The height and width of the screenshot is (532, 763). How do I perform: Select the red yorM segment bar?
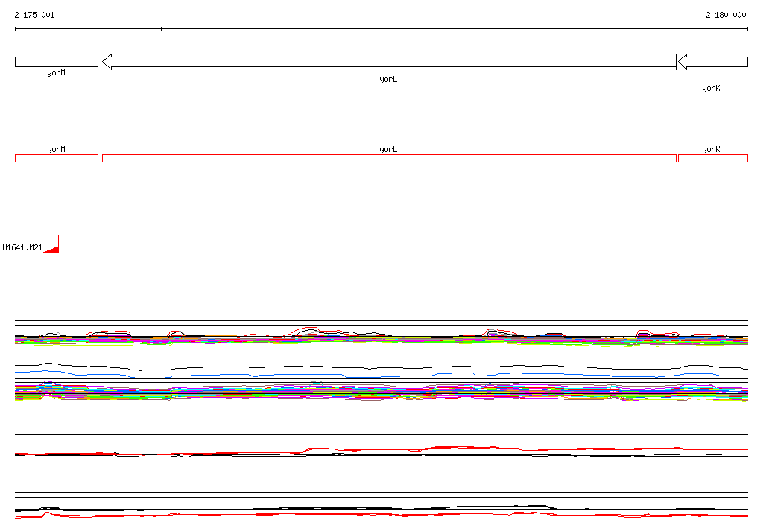click(x=57, y=158)
